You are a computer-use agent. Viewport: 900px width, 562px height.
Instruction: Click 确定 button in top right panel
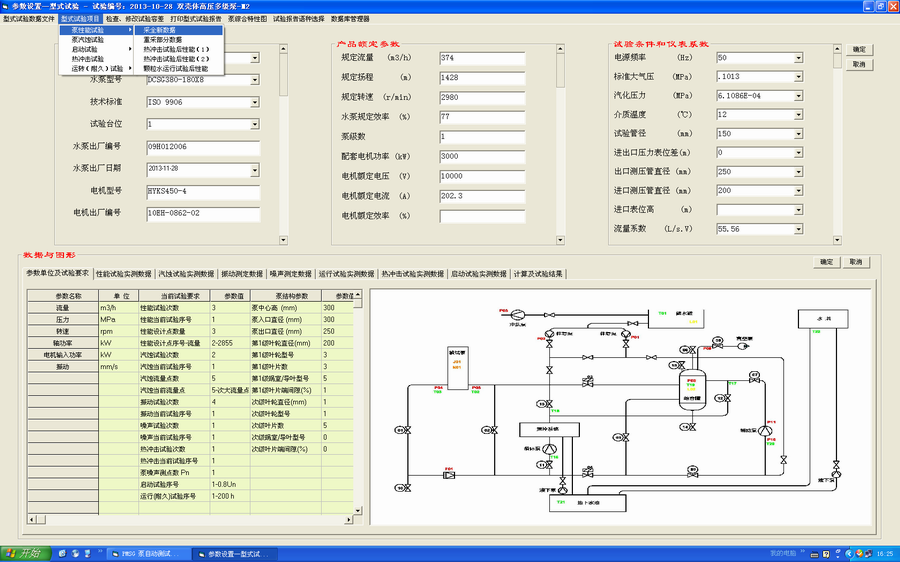tap(859, 49)
